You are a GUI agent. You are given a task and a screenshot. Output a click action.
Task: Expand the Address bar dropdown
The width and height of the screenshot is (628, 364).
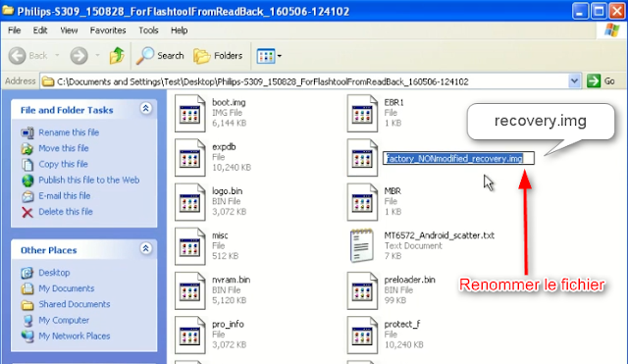[574, 81]
